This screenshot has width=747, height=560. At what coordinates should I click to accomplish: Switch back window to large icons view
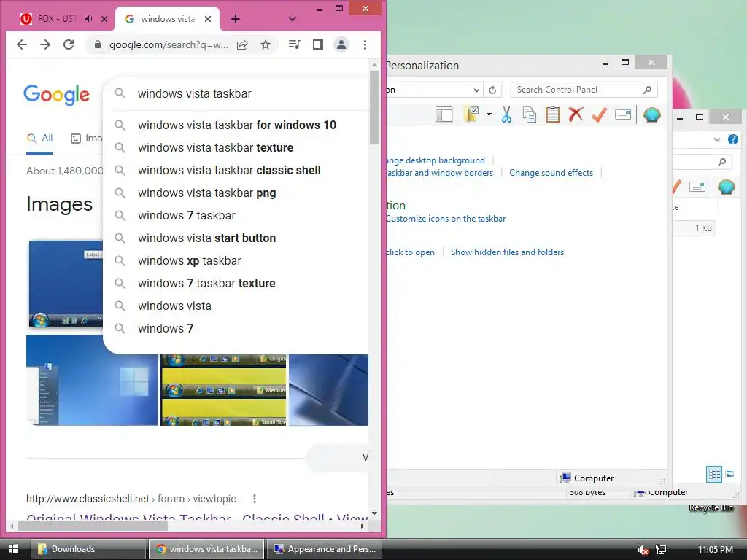[730, 474]
